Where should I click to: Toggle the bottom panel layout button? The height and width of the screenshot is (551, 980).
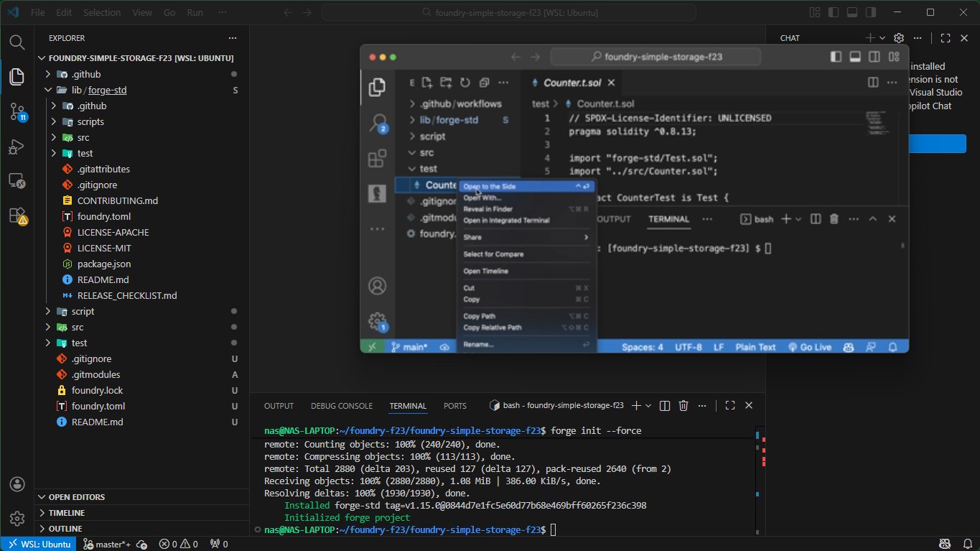click(x=851, y=12)
